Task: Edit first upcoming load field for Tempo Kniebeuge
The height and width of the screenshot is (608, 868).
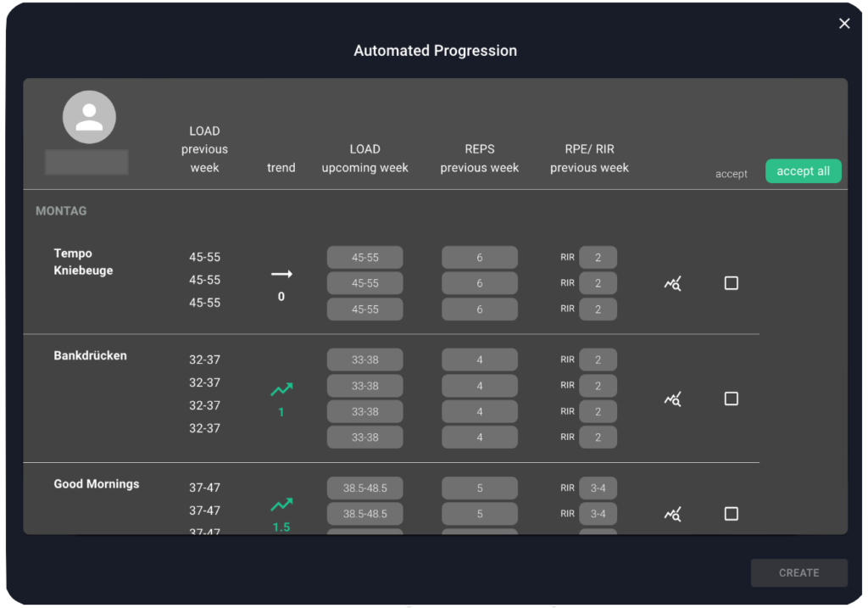Action: coord(365,258)
